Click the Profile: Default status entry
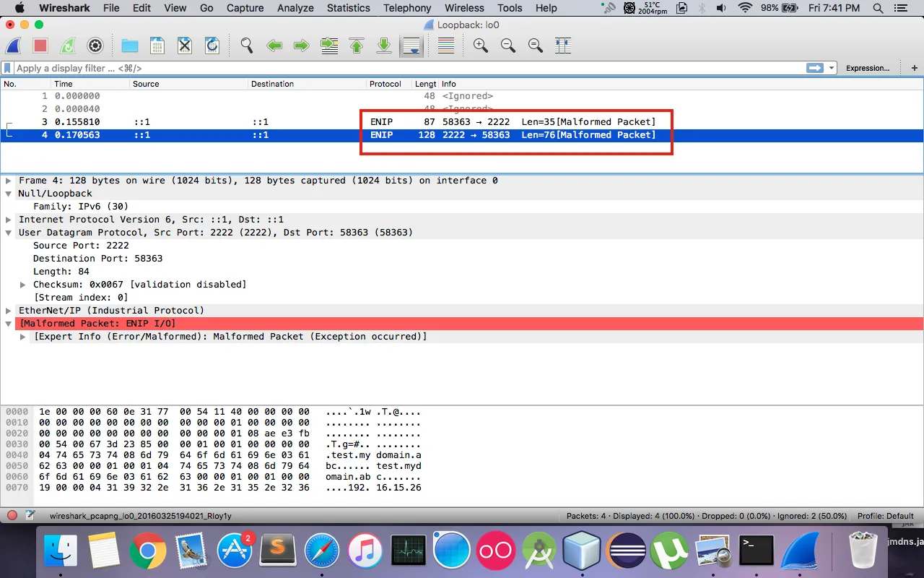Viewport: 924px width, 578px height. (886, 516)
